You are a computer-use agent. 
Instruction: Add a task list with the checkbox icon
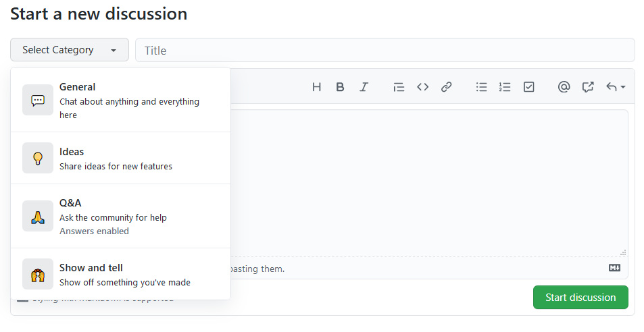[x=529, y=87]
